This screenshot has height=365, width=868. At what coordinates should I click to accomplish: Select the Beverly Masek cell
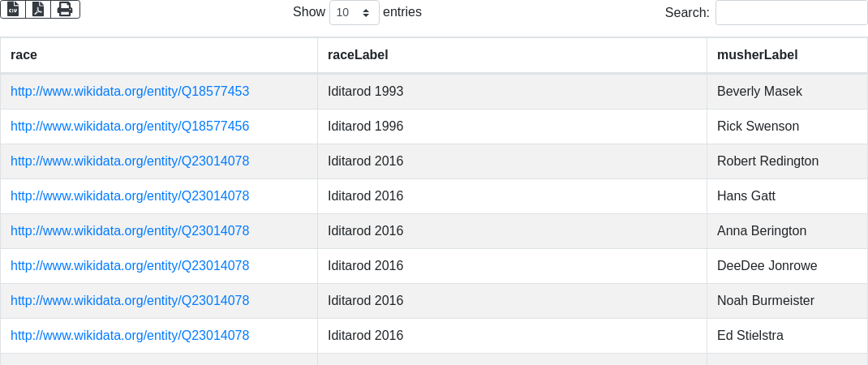(x=787, y=92)
